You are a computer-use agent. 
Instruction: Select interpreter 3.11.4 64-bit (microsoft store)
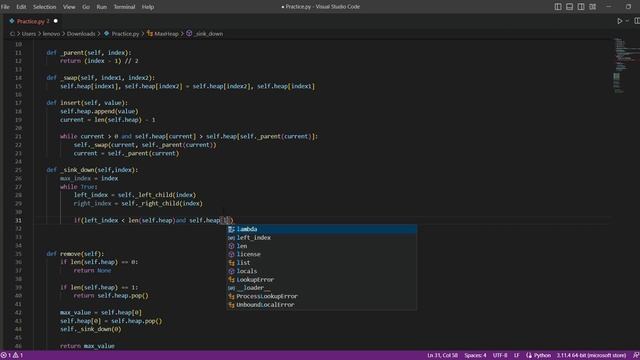(x=591, y=355)
